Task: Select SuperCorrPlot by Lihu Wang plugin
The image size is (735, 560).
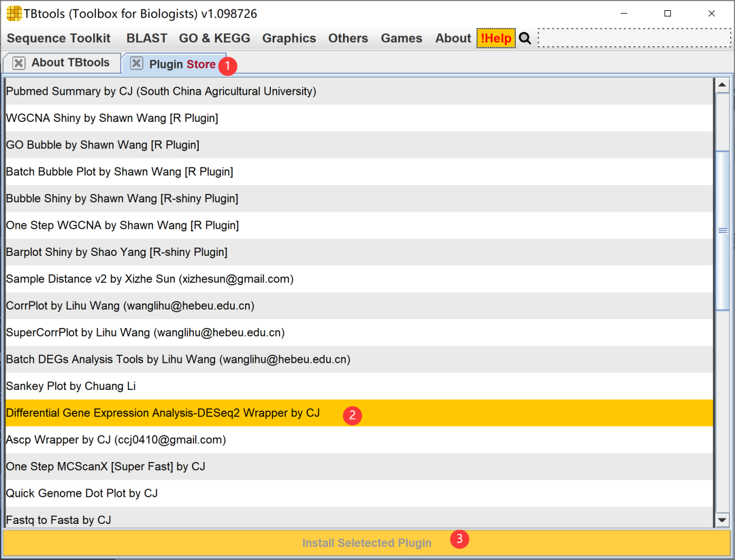Action: click(359, 332)
